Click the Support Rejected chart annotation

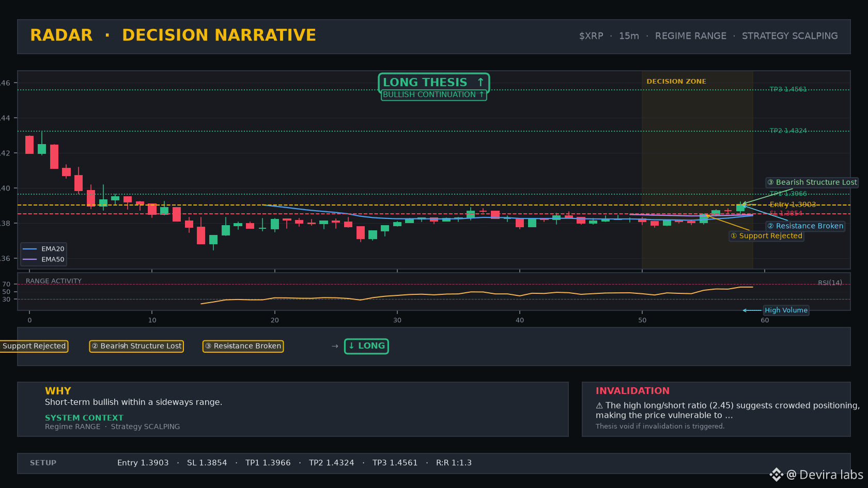[x=766, y=236]
